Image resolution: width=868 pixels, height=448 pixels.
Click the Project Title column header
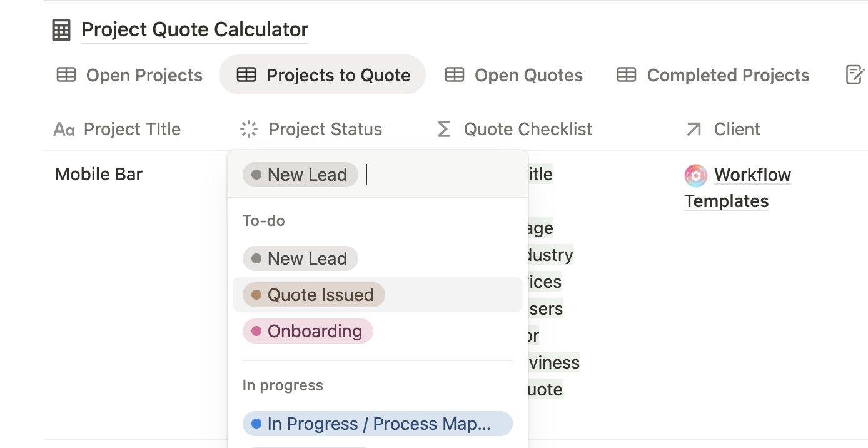tap(132, 130)
